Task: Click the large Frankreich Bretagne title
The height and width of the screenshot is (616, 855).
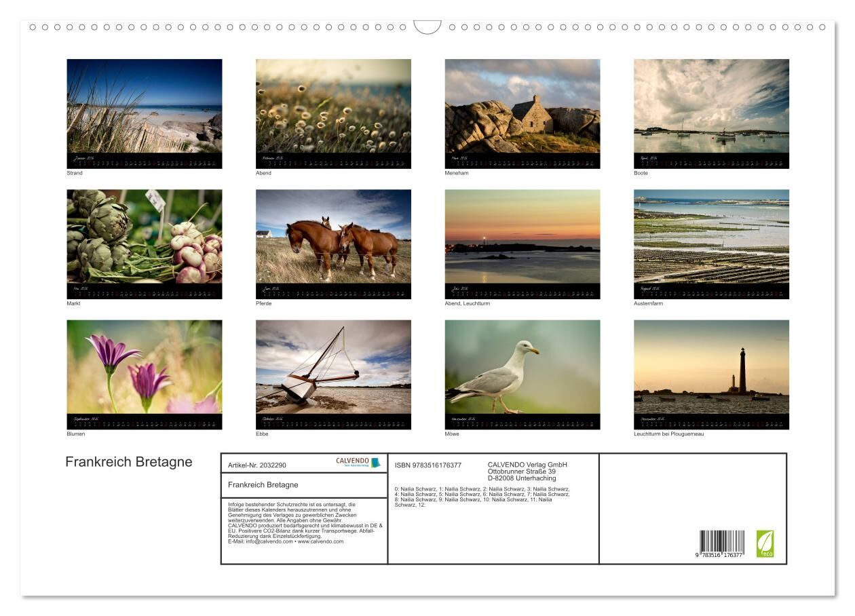Action: click(129, 462)
